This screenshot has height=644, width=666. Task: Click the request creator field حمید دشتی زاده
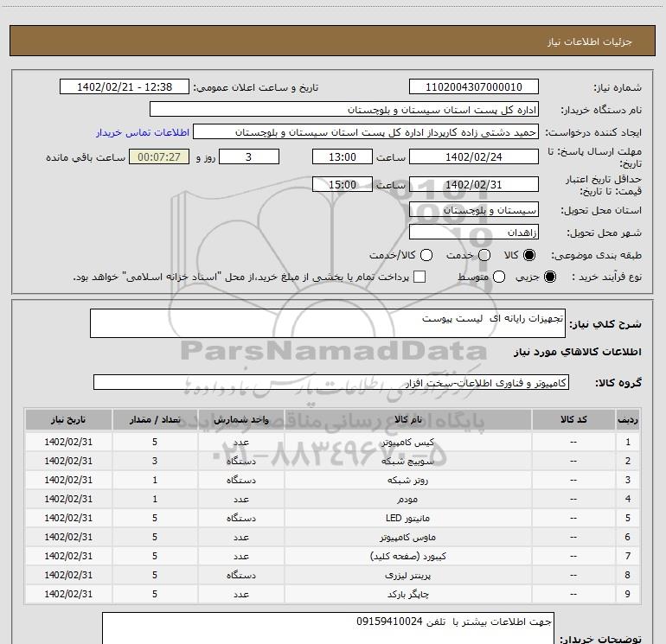tap(366, 132)
